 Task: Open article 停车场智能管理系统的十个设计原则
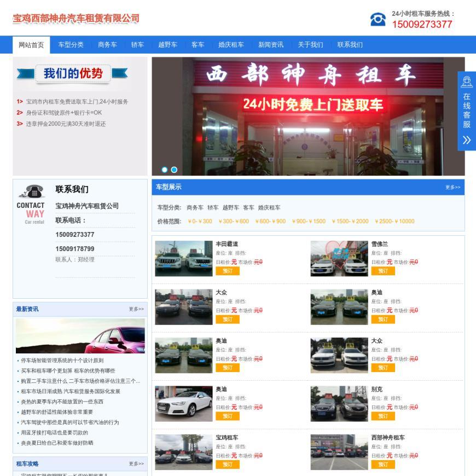tap(62, 361)
